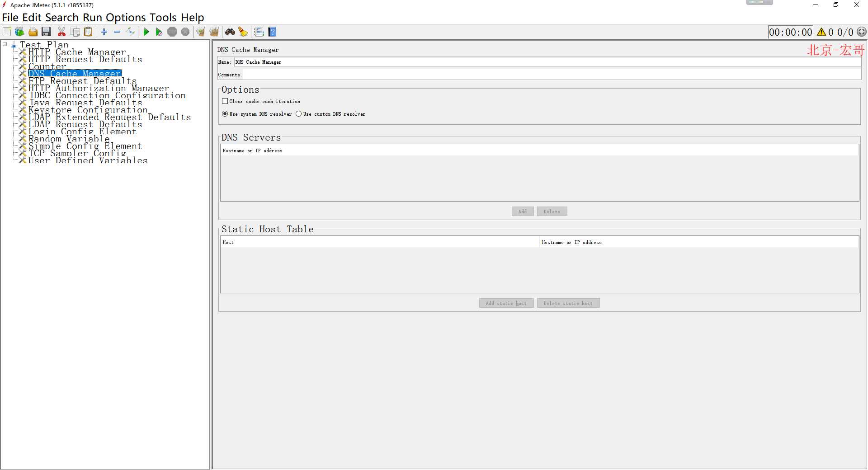Click the Delete static host button

click(x=568, y=303)
